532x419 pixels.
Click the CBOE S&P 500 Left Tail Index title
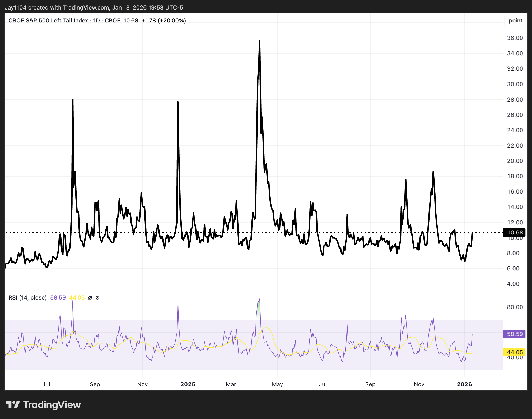coord(48,21)
